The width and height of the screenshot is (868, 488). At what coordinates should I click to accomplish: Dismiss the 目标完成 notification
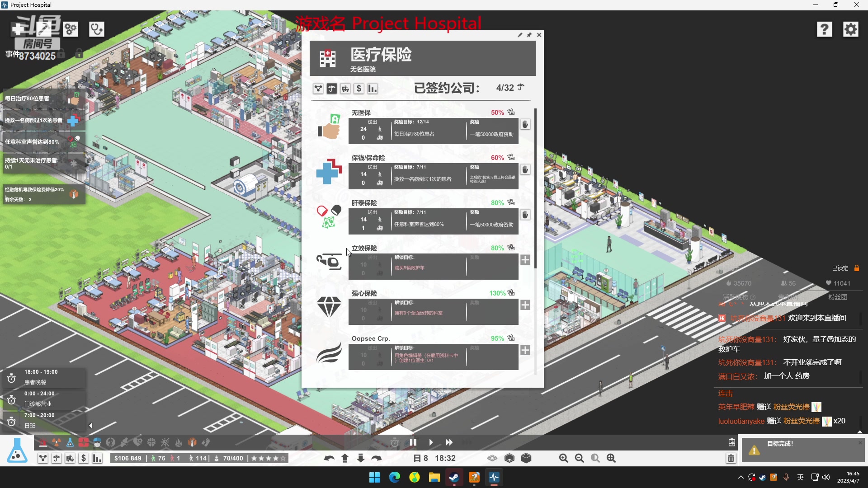point(860,443)
